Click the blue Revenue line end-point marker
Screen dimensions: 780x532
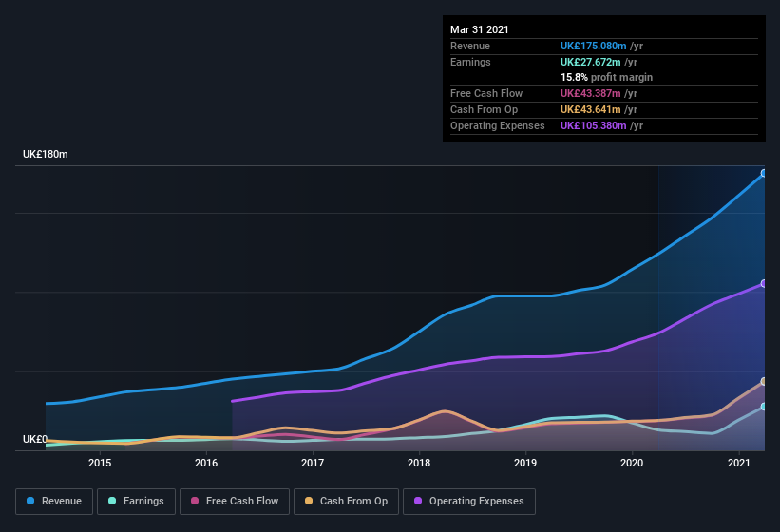click(763, 174)
